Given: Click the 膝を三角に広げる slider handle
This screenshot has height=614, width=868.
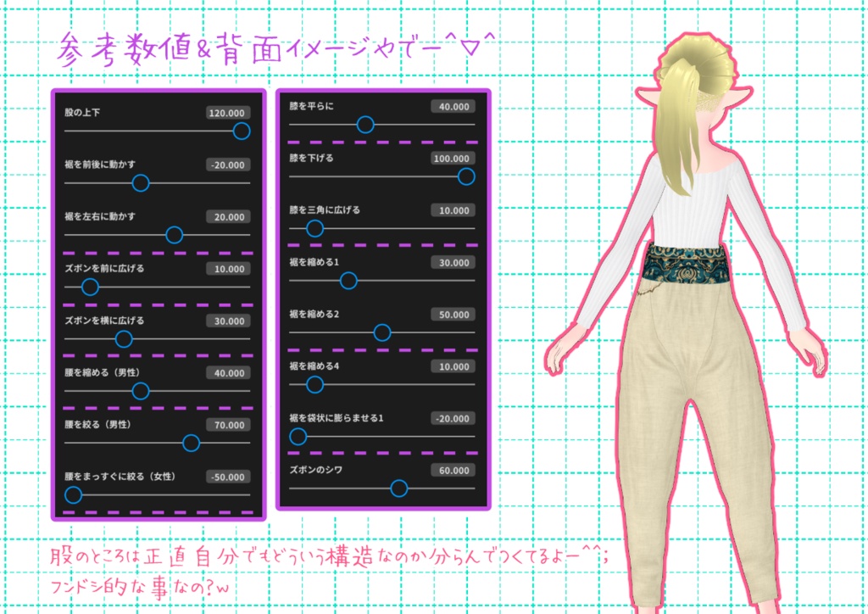Looking at the screenshot, I should pyautogui.click(x=315, y=229).
